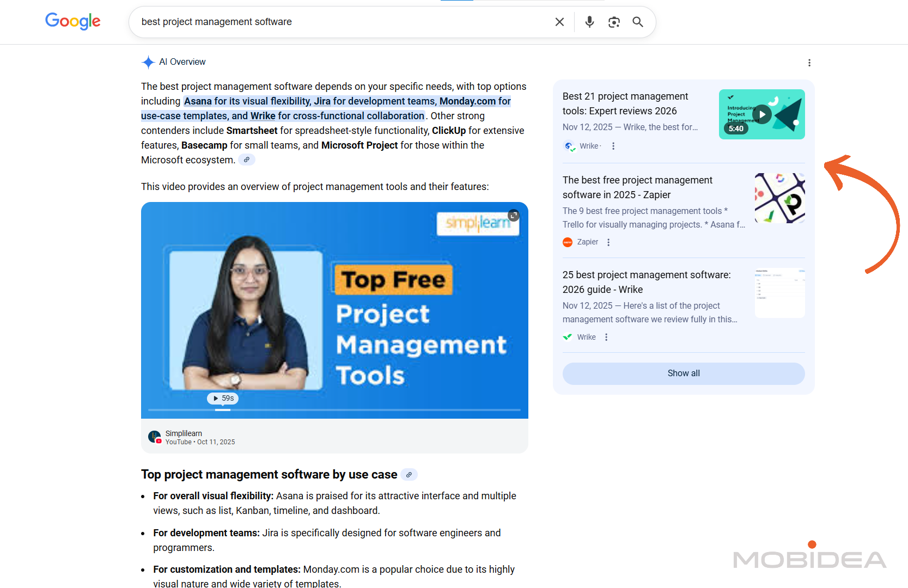Screen dimensions: 908x588
Task: Click link icon after Microsoft ecosystem paragraph
Action: [x=247, y=160]
